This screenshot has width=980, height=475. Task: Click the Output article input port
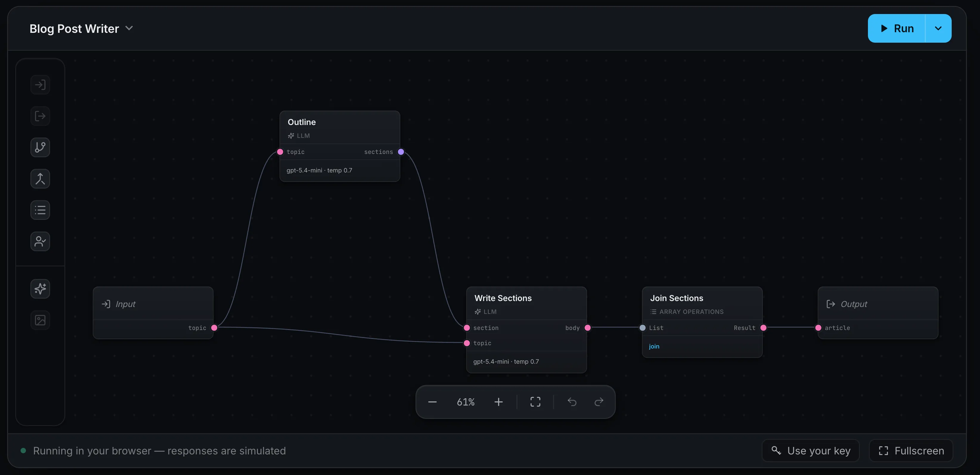[x=818, y=328]
